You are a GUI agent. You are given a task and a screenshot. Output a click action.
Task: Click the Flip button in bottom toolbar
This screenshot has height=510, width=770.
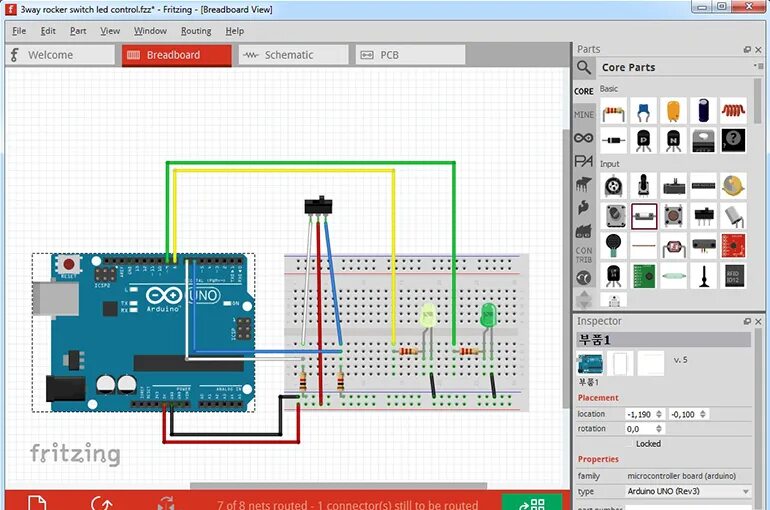[166, 504]
